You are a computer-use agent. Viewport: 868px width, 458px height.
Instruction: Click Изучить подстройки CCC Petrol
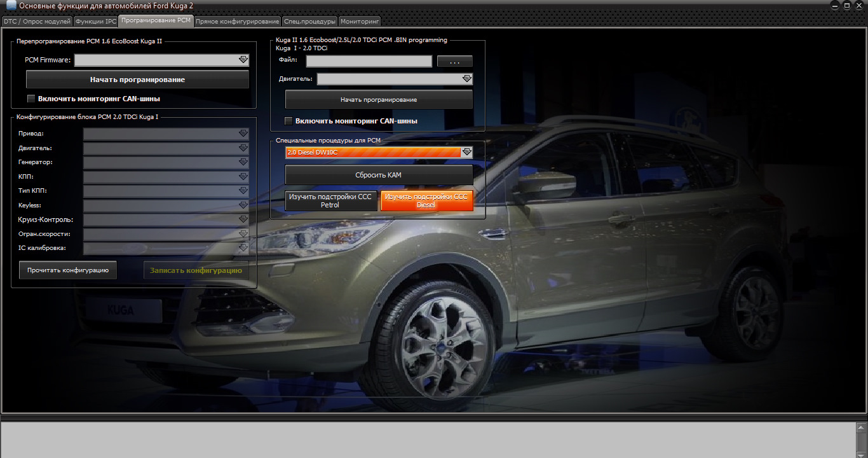pyautogui.click(x=330, y=201)
